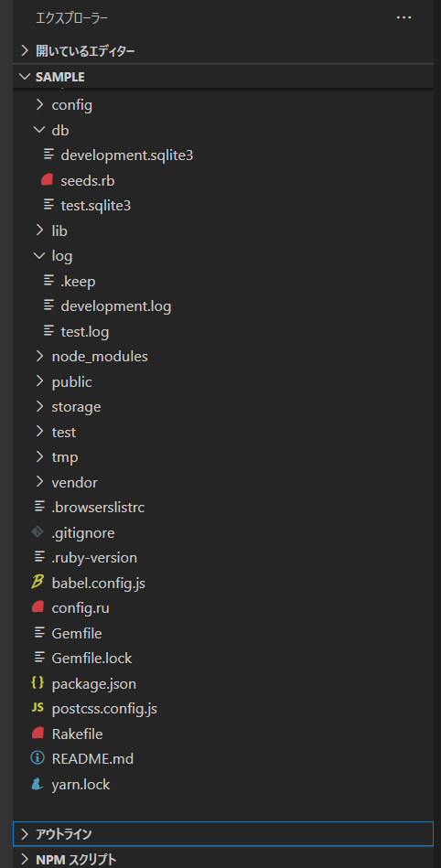
Task: Click the JS icon beside postcss.config.js
Action: (x=38, y=708)
